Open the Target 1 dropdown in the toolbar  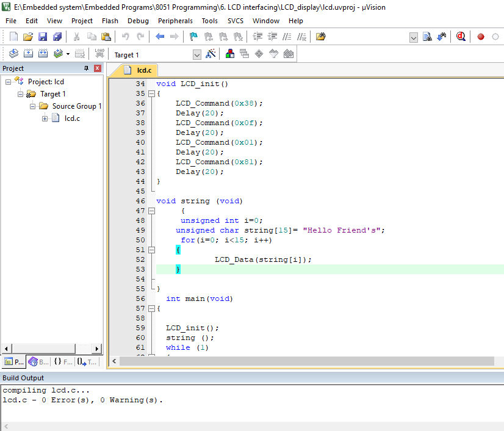tap(197, 55)
